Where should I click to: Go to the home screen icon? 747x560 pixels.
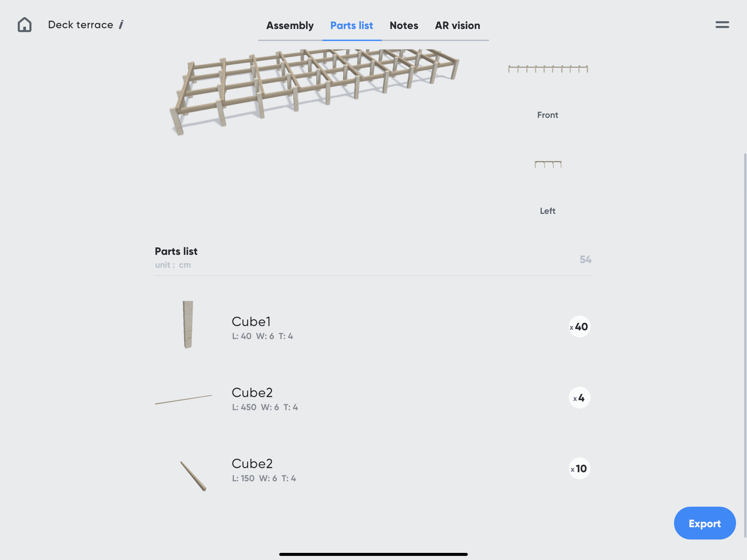25,25
